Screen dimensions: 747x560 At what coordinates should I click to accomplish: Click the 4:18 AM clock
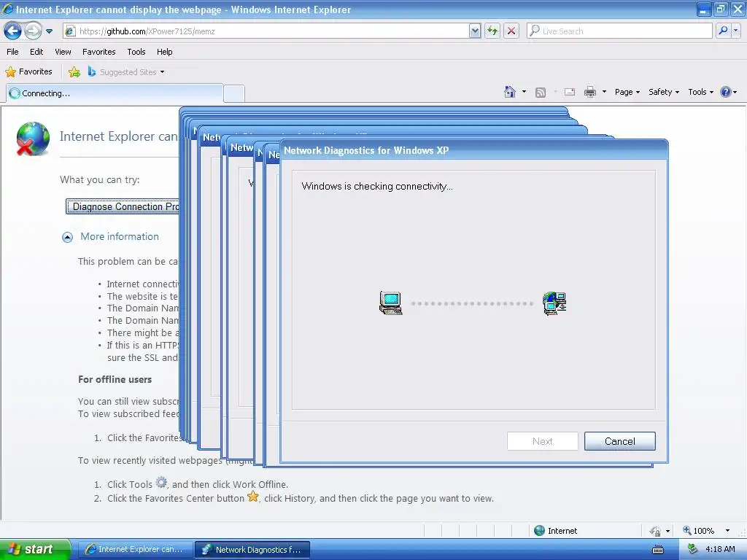(x=720, y=550)
